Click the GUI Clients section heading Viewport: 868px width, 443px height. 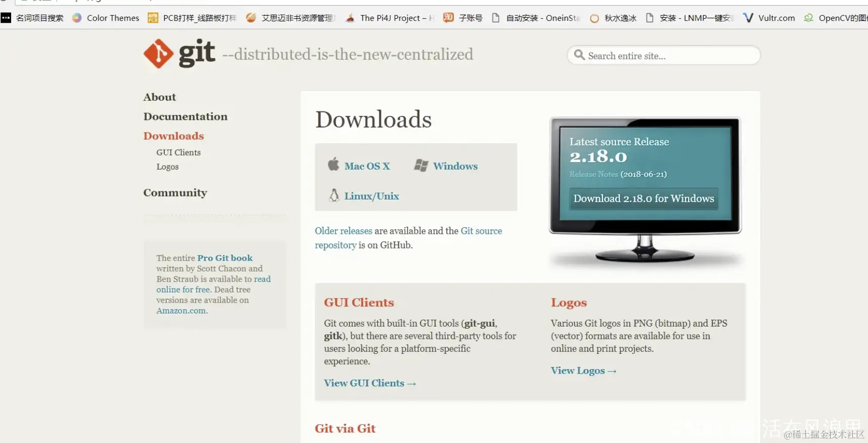point(359,303)
